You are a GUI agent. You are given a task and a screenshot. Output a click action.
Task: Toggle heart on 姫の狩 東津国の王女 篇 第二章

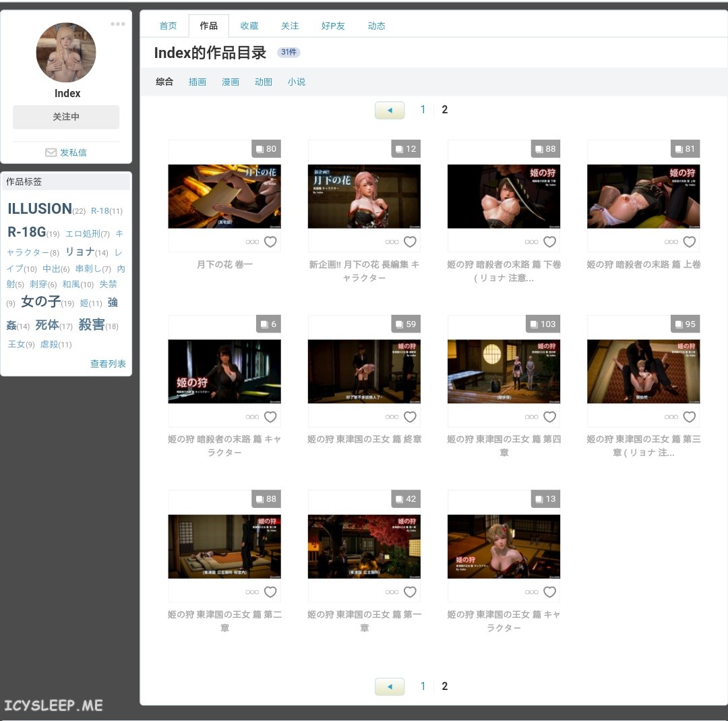(x=270, y=592)
